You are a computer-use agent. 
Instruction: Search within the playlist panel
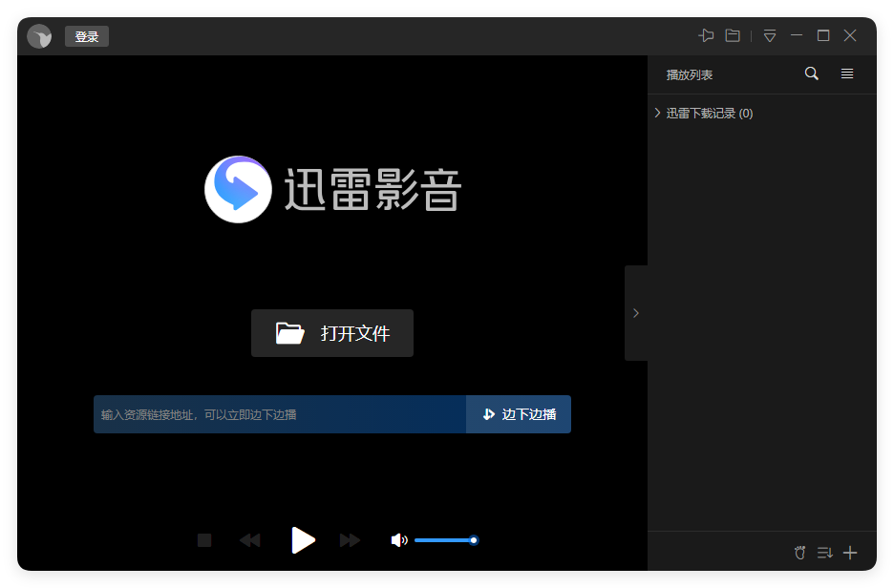pos(811,73)
